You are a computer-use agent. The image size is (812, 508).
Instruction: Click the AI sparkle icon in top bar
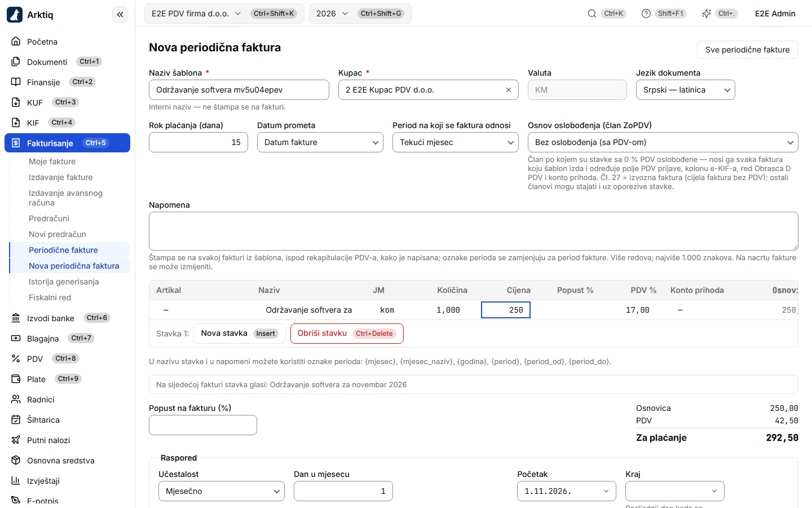[x=707, y=14]
